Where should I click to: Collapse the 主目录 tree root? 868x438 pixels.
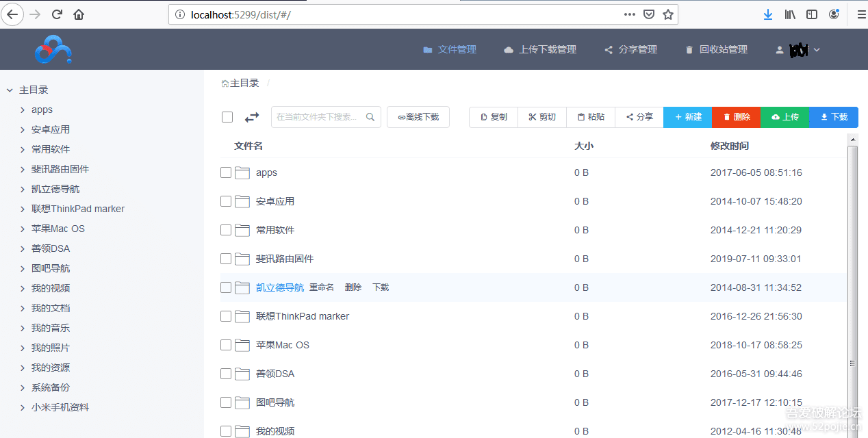point(10,90)
